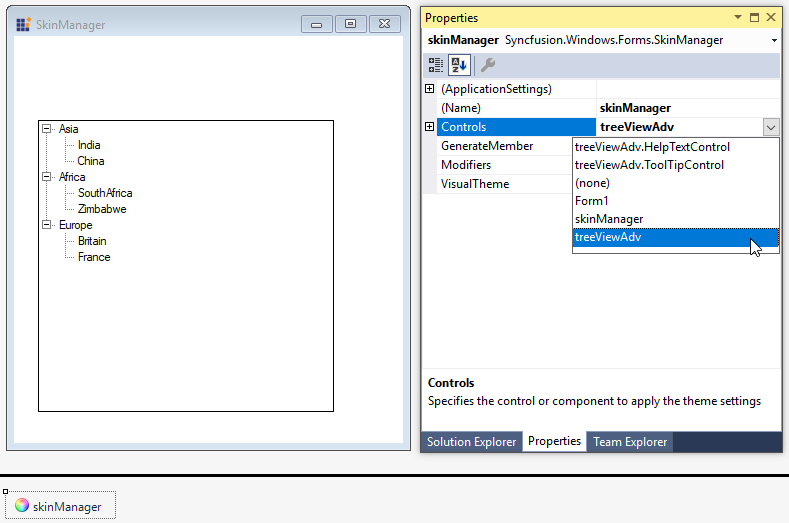Pick Form1 in Controls dropdown
Viewport: 789px width, 523px height.
(x=675, y=201)
